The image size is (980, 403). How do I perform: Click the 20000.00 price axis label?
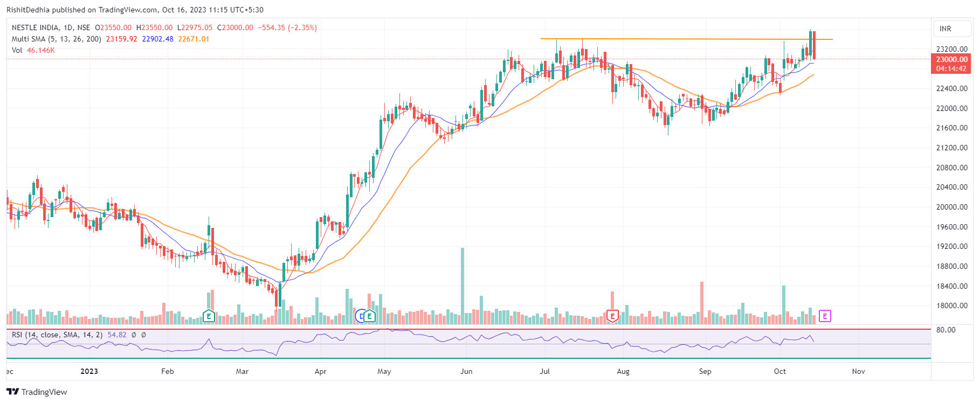pos(951,207)
